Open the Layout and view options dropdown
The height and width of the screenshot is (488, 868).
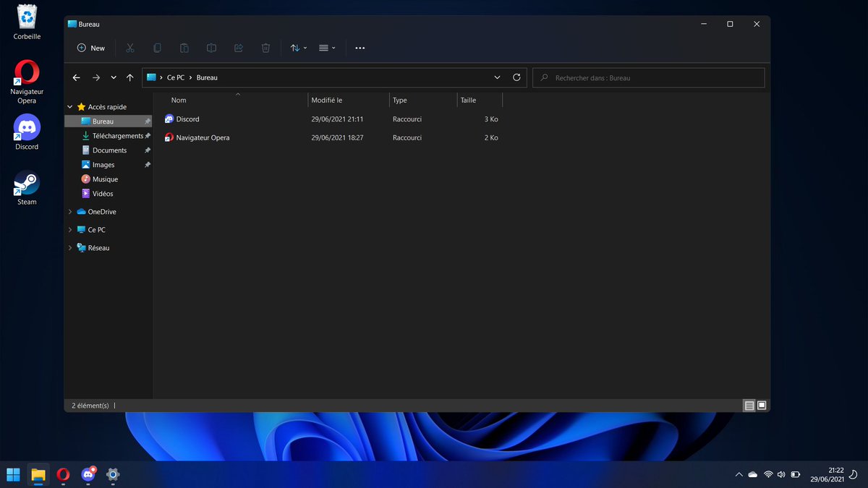click(327, 48)
